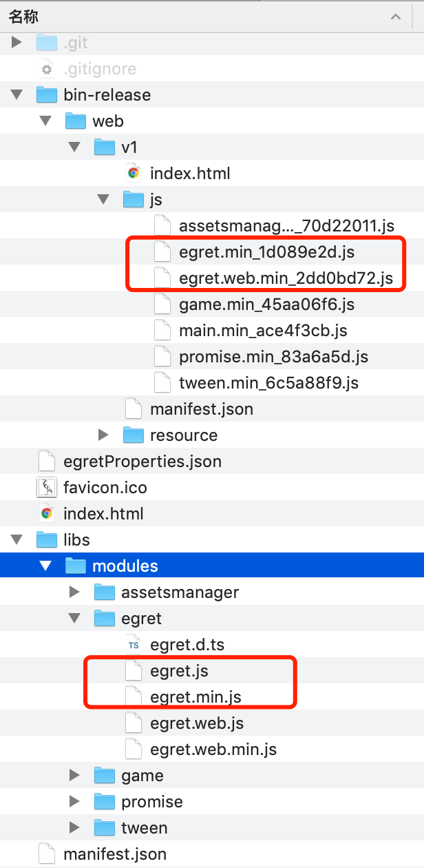
Task: Click the TS icon of egret.d.ts
Action: point(134,645)
